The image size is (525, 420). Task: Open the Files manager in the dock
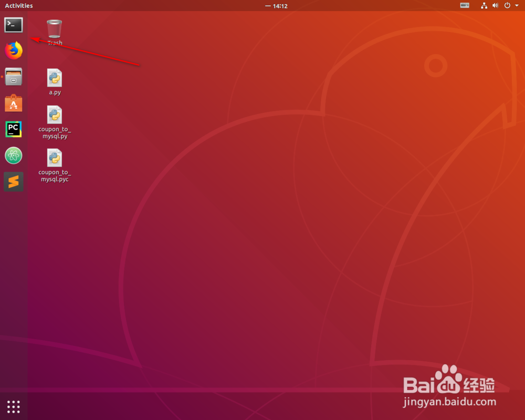click(x=14, y=77)
